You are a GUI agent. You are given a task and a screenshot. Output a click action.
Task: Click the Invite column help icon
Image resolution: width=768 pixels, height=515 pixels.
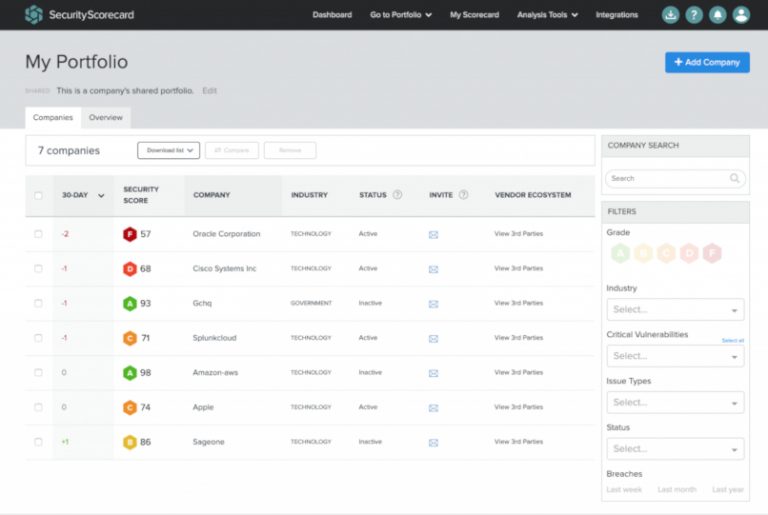pos(463,195)
